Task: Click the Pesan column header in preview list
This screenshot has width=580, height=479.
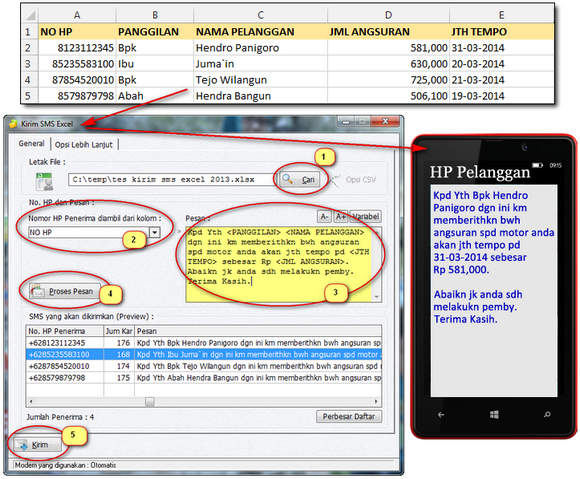Action: click(x=258, y=331)
